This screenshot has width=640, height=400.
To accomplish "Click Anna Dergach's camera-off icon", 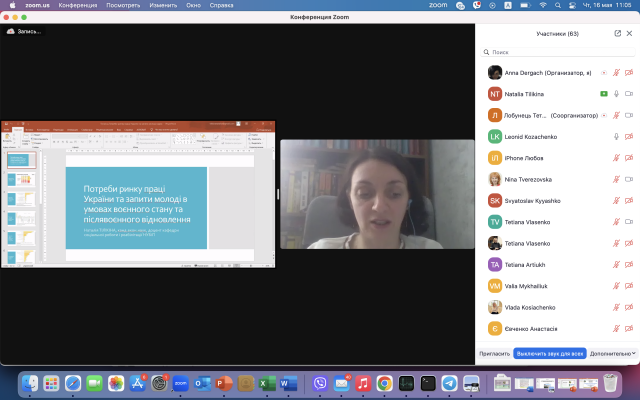I will pos(629,73).
